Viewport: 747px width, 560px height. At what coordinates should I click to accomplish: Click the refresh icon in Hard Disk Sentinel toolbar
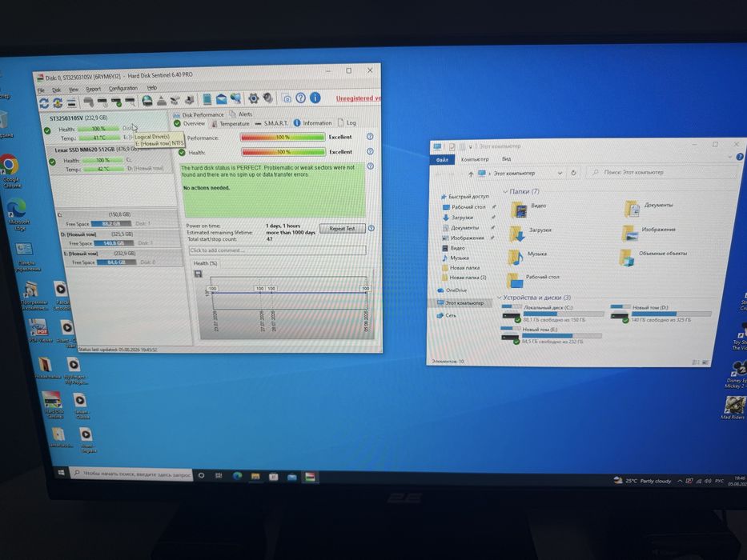click(x=44, y=103)
